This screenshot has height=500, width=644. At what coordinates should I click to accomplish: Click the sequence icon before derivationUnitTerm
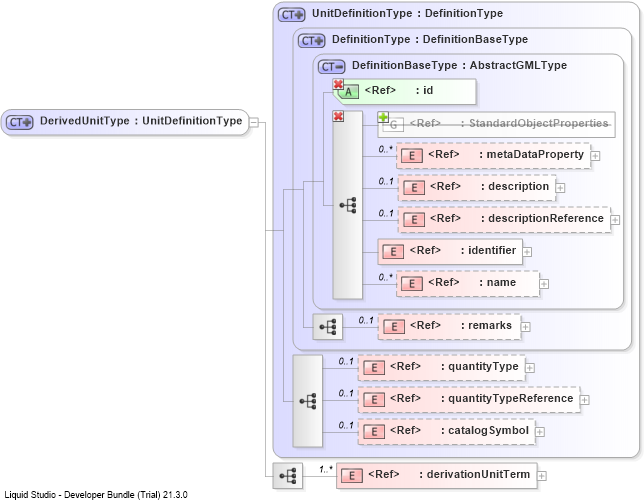tap(288, 476)
